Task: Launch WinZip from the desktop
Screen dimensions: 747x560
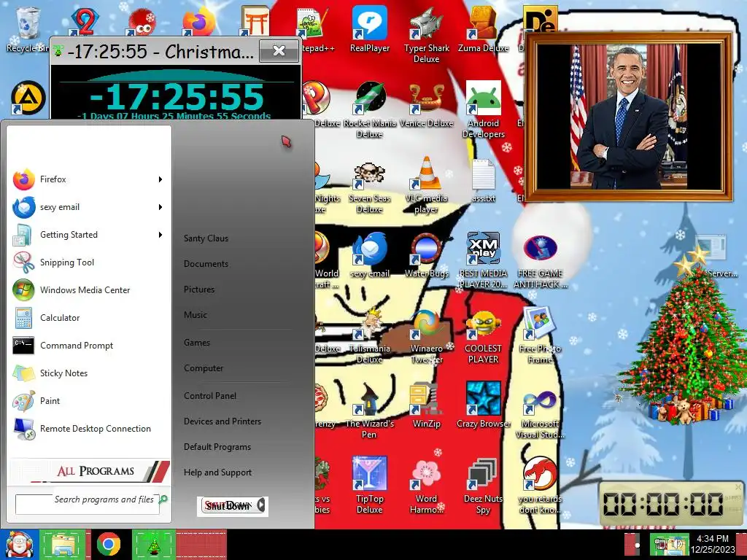Action: click(x=426, y=405)
